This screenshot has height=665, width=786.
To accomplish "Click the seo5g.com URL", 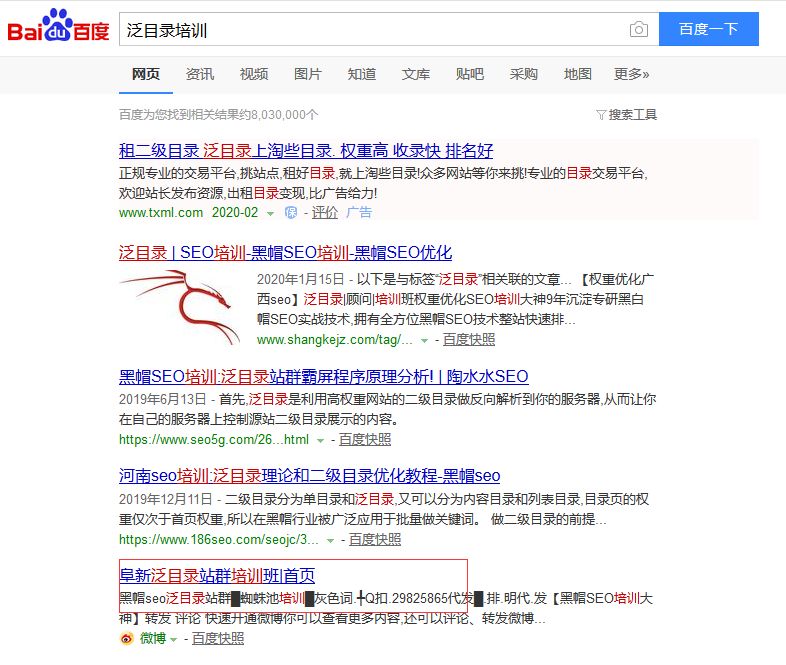I will [214, 439].
